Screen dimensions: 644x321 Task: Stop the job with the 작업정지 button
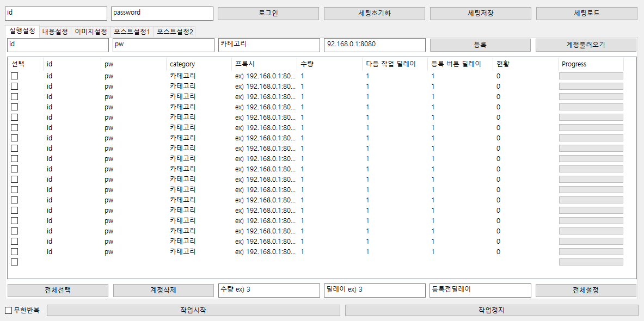(x=492, y=310)
